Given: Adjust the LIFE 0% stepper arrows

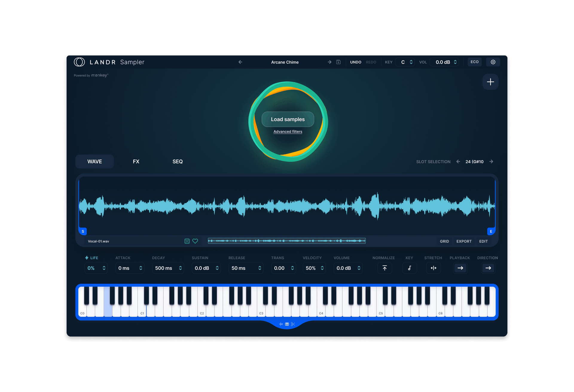Looking at the screenshot, I should click(x=104, y=268).
